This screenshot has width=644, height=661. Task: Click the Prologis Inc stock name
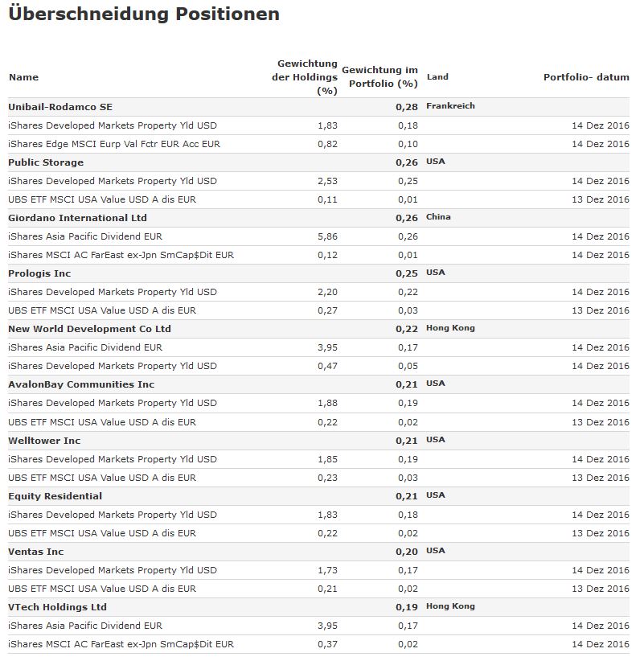click(x=39, y=273)
